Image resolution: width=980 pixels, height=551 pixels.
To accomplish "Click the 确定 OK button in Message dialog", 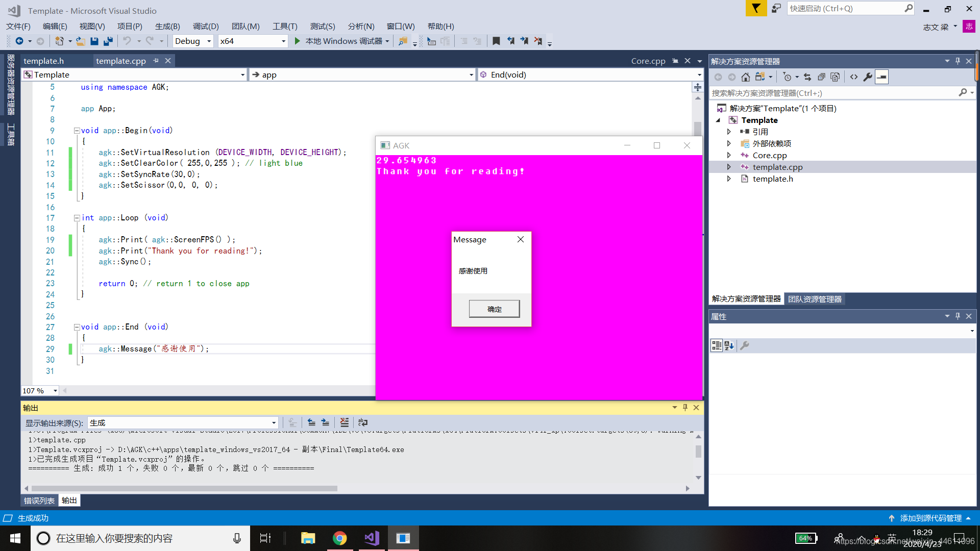I will point(493,308).
